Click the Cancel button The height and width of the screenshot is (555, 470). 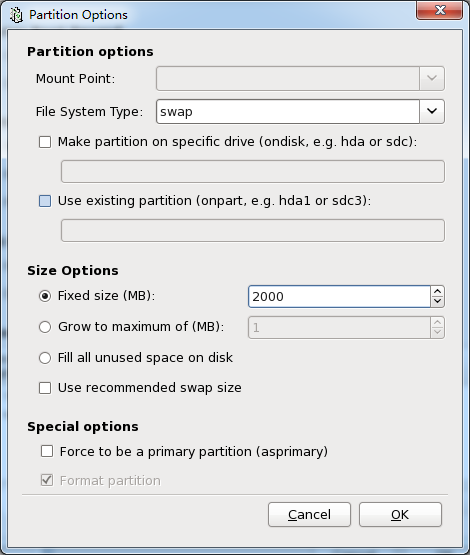coord(309,515)
